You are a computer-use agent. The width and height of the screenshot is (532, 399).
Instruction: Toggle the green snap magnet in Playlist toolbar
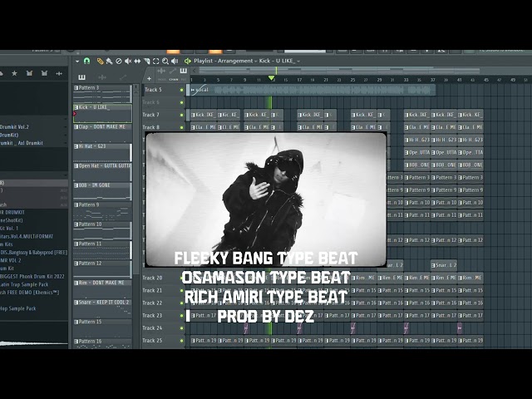coord(86,61)
